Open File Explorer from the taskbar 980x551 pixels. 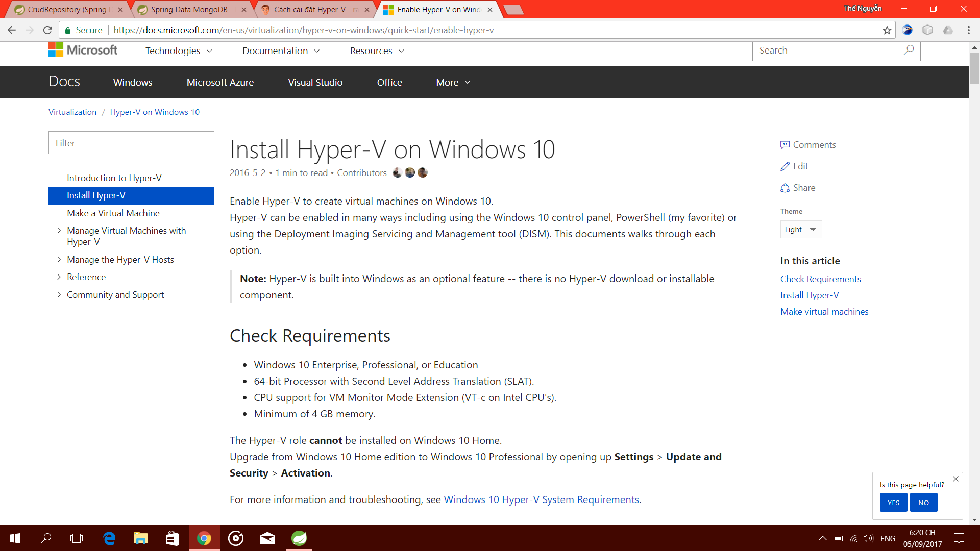(140, 538)
